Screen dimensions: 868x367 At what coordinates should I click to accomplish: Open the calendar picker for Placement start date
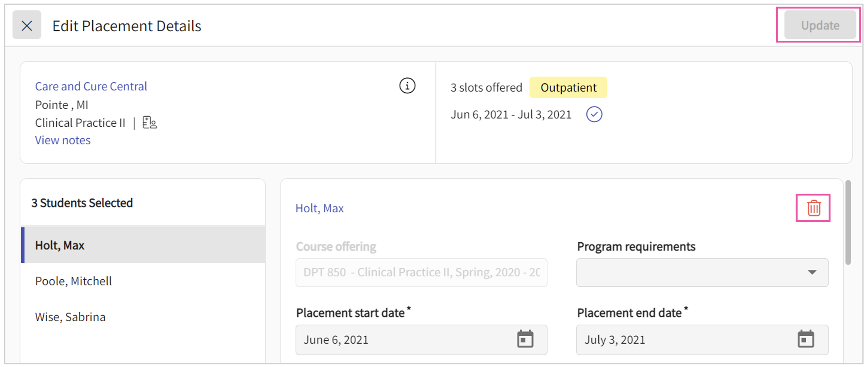(525, 339)
